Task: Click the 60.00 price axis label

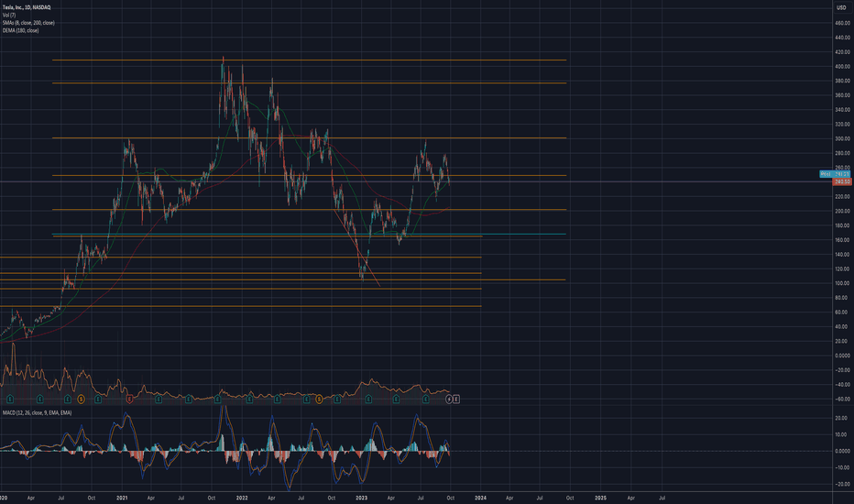Action: click(x=843, y=312)
